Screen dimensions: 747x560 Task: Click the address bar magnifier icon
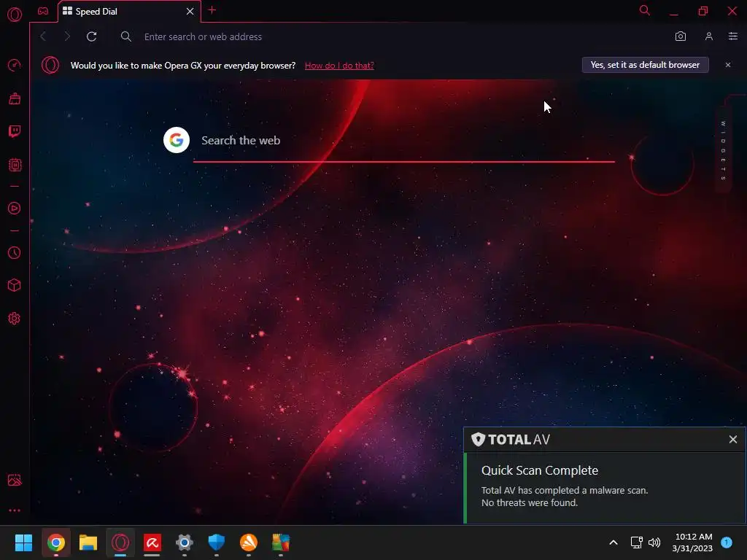pyautogui.click(x=125, y=36)
